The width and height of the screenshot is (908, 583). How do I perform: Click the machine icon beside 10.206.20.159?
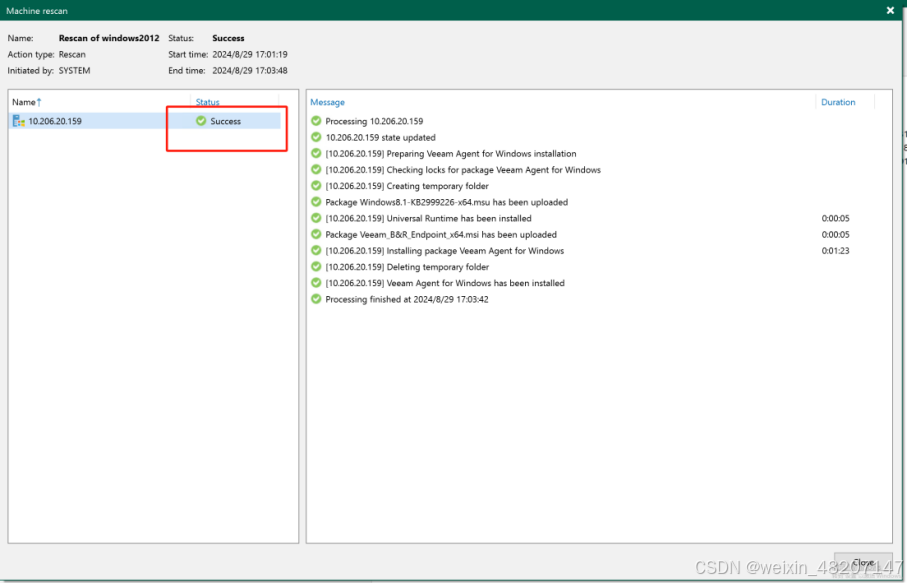pos(19,121)
